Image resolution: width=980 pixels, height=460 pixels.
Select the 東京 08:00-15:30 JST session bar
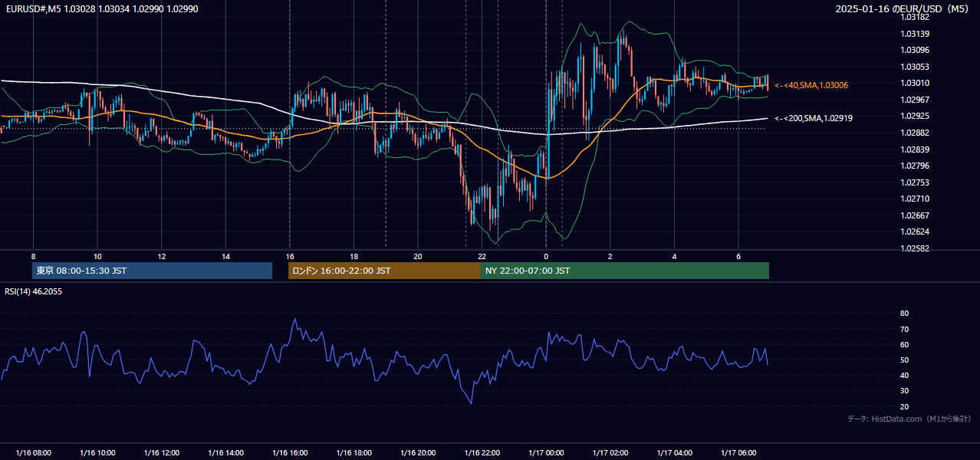click(x=152, y=271)
